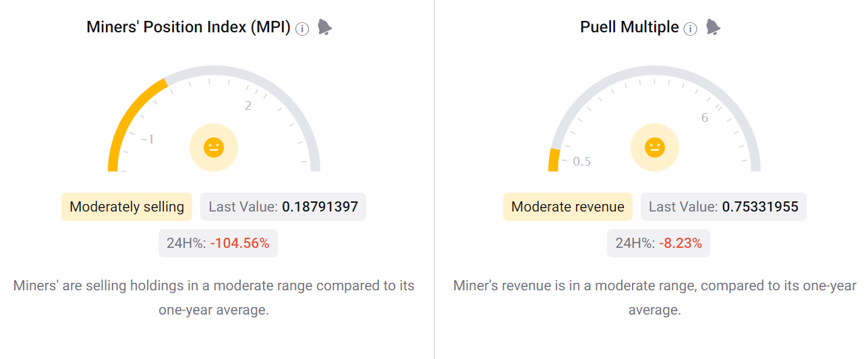Click the Moderately selling badge

tap(127, 207)
